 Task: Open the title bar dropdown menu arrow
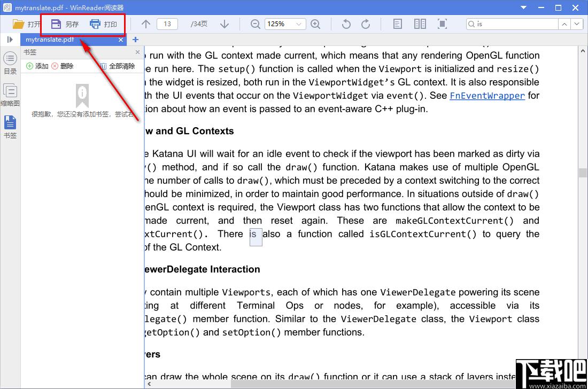(523, 7)
